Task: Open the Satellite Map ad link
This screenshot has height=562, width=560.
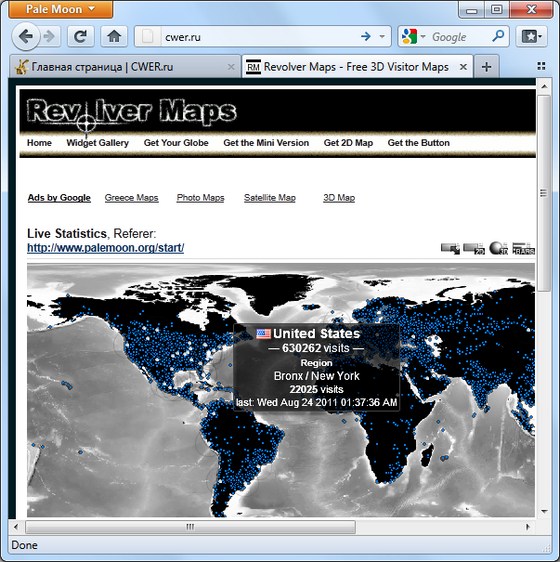Action: [x=270, y=197]
